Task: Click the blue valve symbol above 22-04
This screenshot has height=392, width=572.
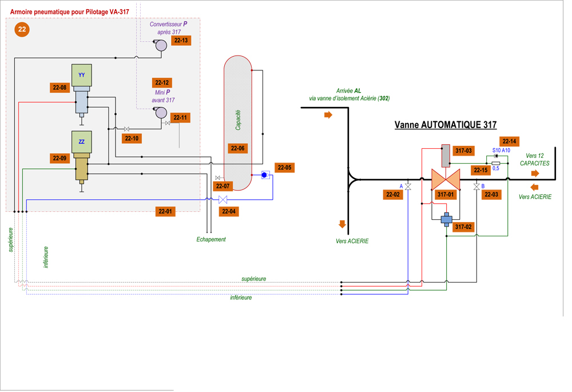Action: tap(223, 199)
